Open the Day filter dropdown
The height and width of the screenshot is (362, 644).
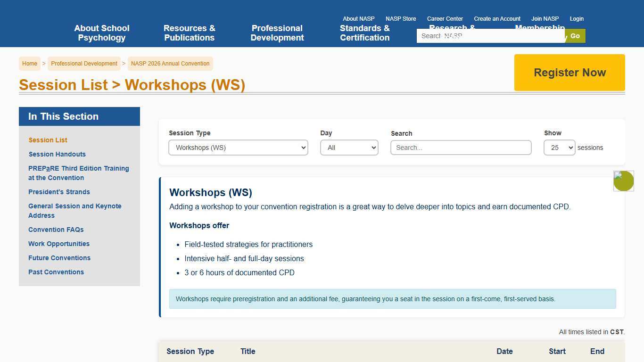point(349,148)
